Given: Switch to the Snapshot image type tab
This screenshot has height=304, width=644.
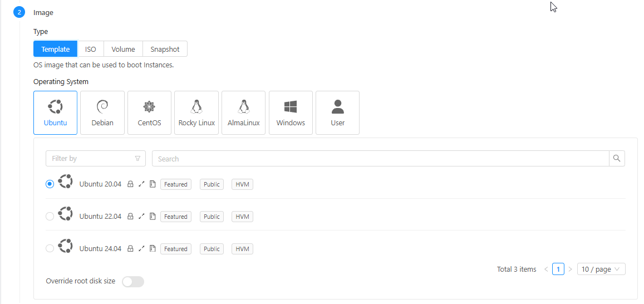Looking at the screenshot, I should (x=165, y=49).
